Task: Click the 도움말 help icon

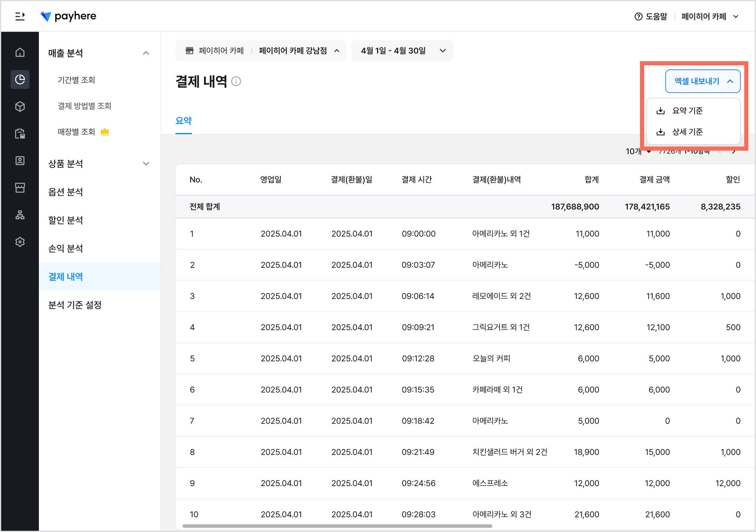Action: (x=638, y=17)
